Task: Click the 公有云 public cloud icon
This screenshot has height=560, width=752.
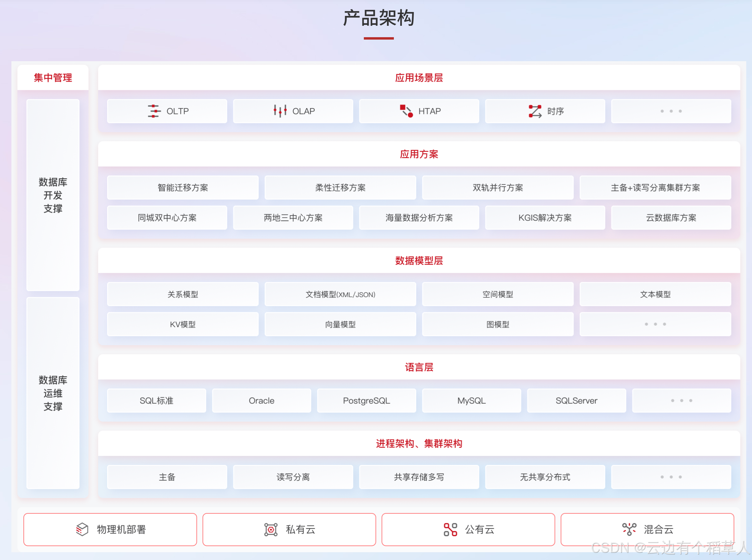Action: (x=450, y=529)
